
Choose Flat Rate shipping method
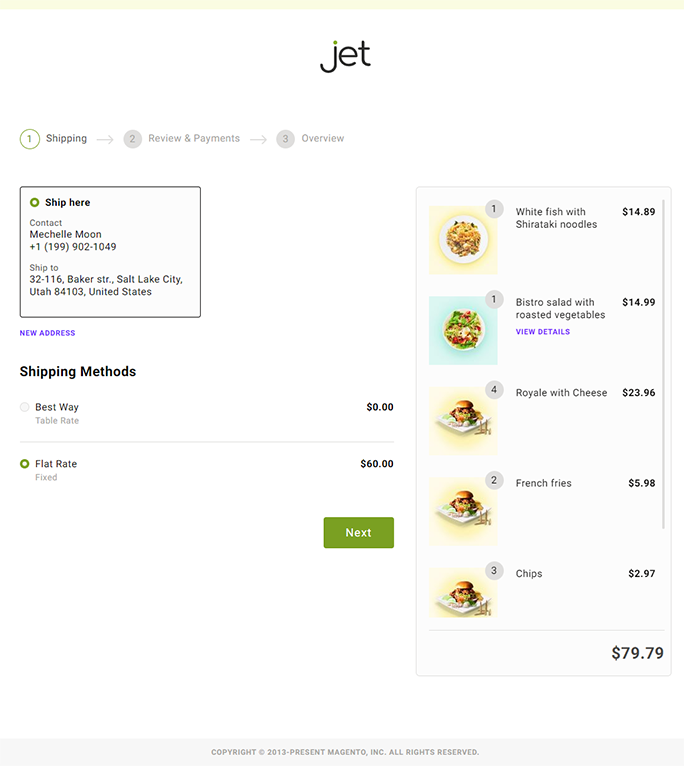click(x=25, y=464)
